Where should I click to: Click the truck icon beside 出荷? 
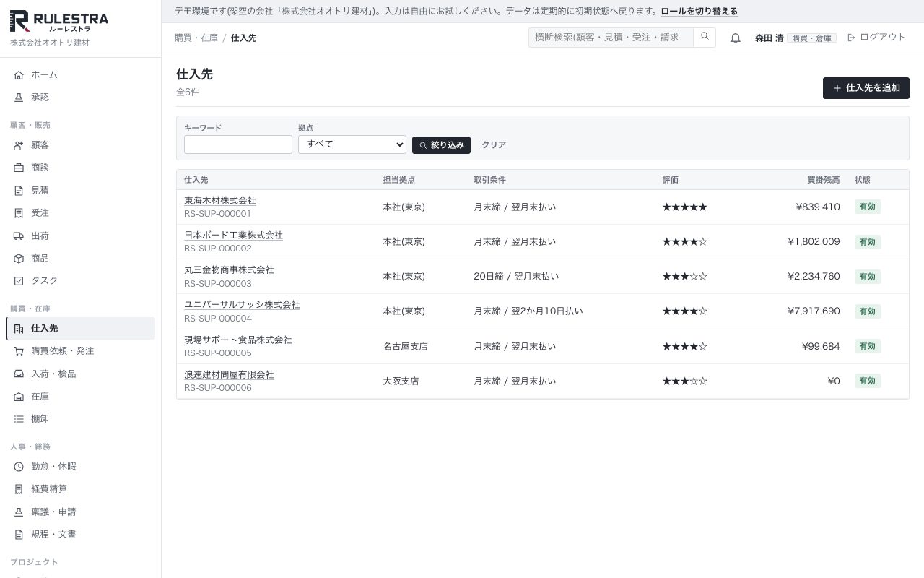tap(19, 236)
